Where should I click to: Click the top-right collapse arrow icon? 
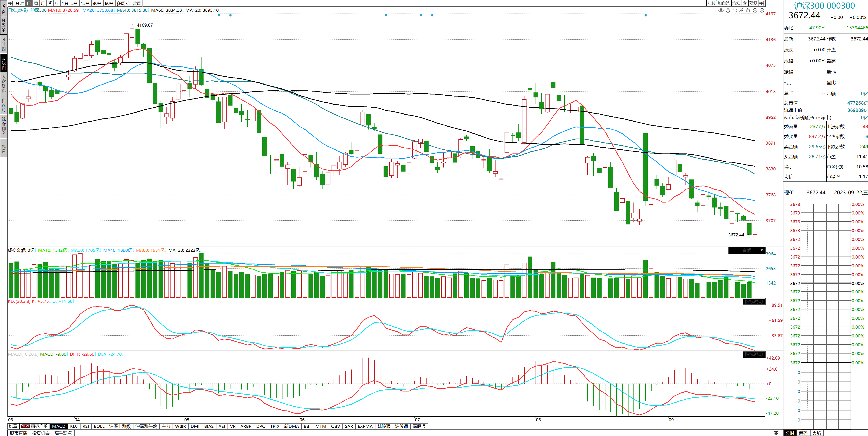pyautogui.click(x=761, y=3)
